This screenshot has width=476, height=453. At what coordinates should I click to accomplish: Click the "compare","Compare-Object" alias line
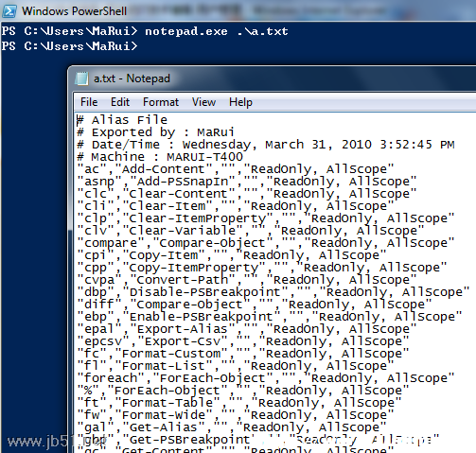(x=266, y=243)
